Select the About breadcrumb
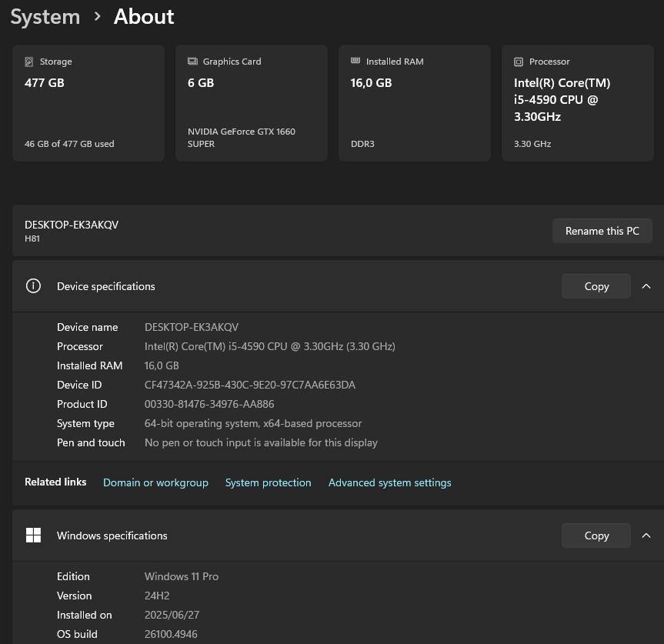This screenshot has height=644, width=664. [143, 16]
